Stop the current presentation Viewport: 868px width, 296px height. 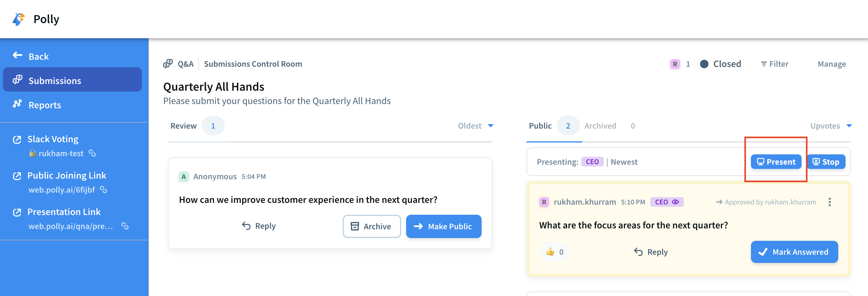[x=826, y=162]
